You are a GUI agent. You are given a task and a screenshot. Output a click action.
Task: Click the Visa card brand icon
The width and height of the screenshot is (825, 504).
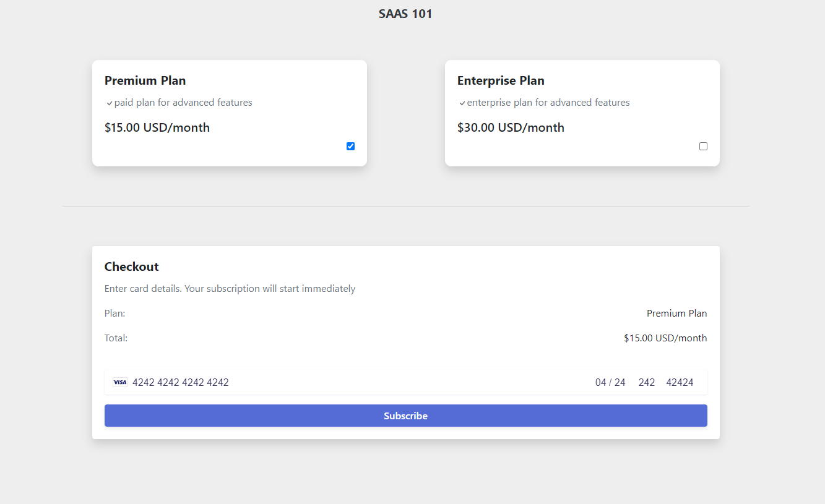pos(120,382)
